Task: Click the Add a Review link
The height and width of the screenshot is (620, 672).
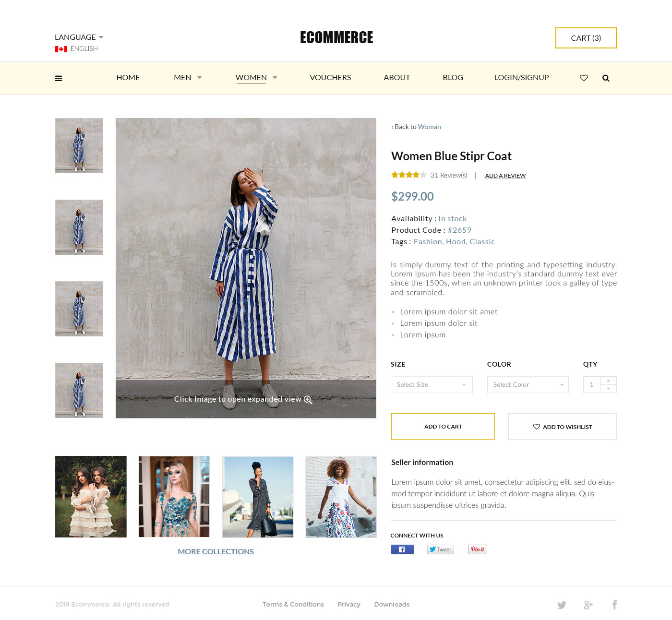Action: (x=505, y=176)
